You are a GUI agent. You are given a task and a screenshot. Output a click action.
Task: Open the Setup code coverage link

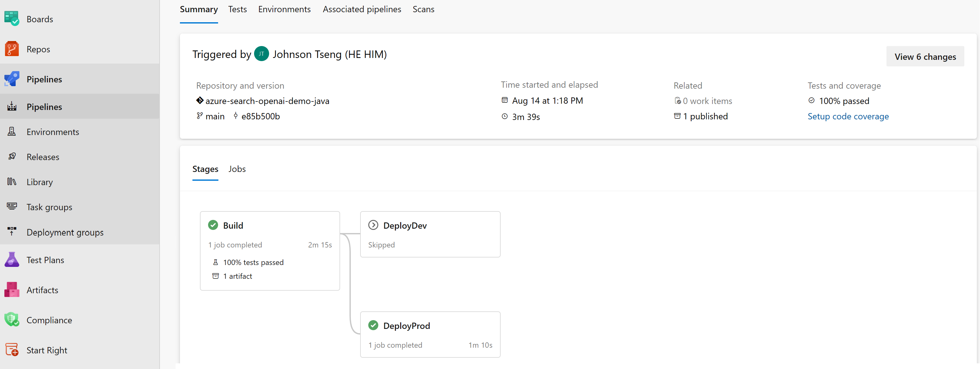848,116
